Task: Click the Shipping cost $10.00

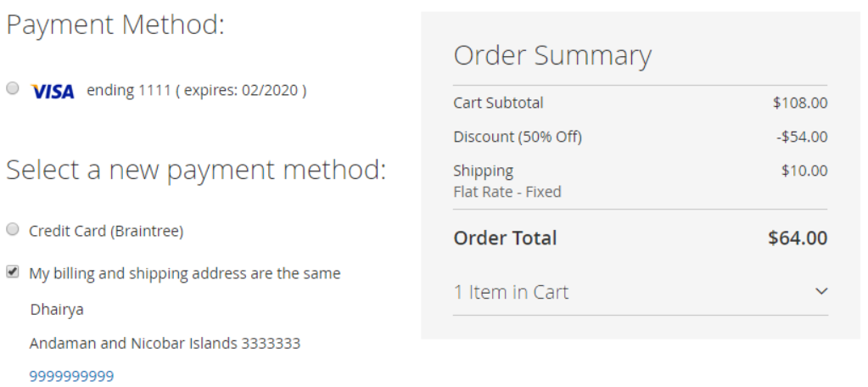Action: (x=804, y=171)
